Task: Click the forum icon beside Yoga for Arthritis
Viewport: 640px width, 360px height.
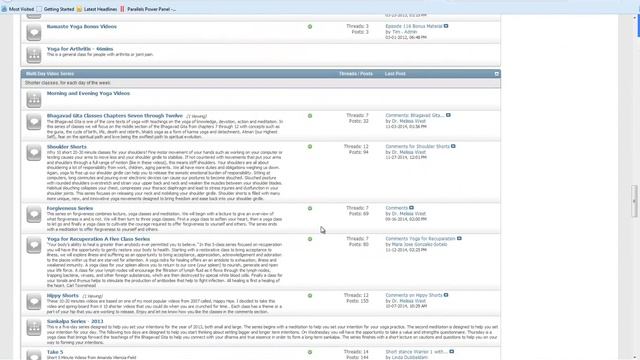Action: 34,55
